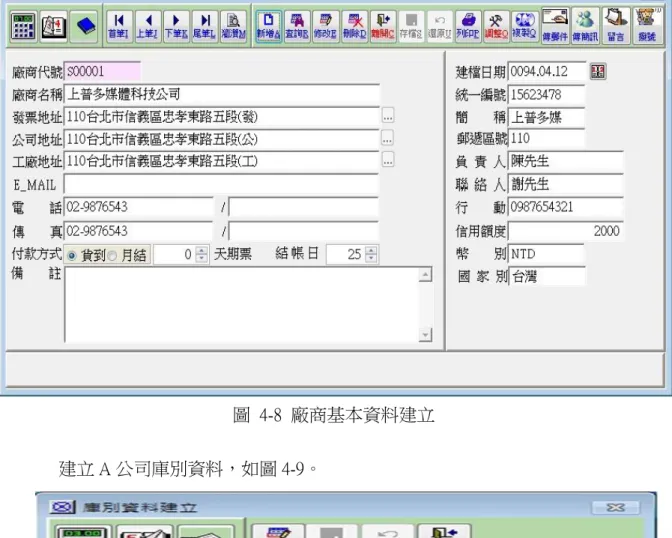Viewport: 672px width, 538px height.
Task: Open the calculator icon in toolbar
Action: click(x=23, y=27)
